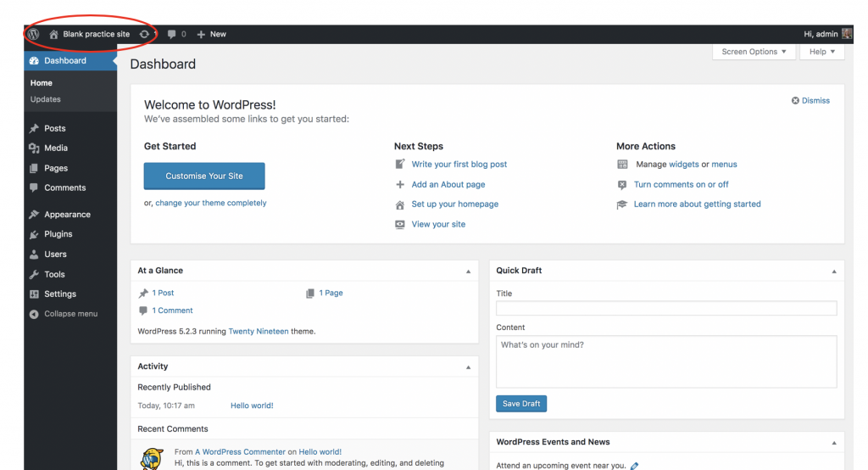This screenshot has height=470, width=868.
Task: Click the pencil icon beside Write your first blog post
Action: [x=400, y=164]
